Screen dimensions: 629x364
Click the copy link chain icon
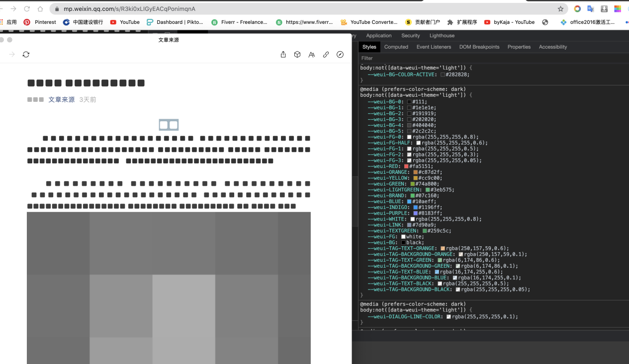coord(326,55)
